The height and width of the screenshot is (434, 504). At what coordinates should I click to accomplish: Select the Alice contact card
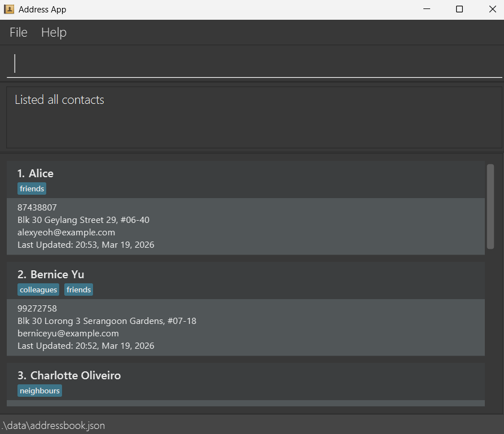pos(245,174)
